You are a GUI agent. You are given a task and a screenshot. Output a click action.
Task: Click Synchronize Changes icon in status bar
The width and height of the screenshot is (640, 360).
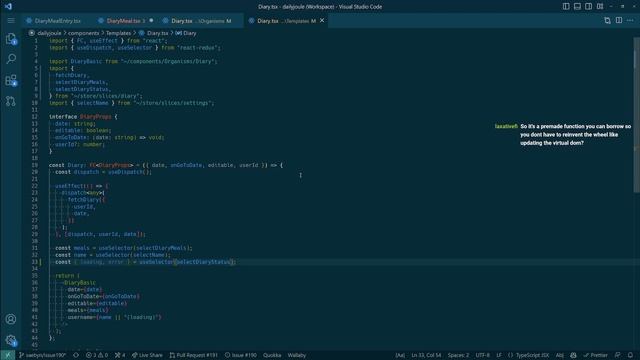tap(76, 355)
